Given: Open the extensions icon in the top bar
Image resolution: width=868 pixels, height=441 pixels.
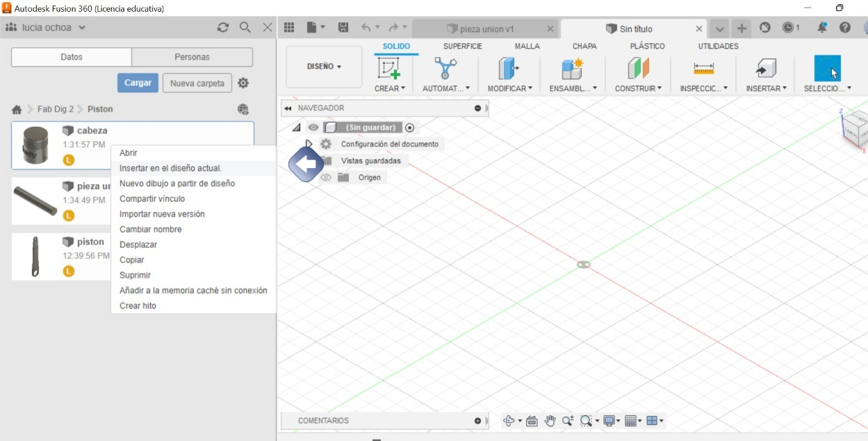Looking at the screenshot, I should (x=765, y=28).
